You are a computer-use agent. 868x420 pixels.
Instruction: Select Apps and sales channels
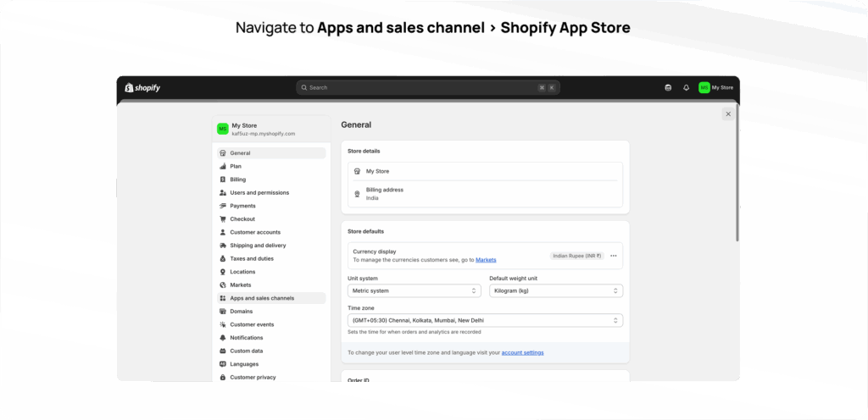(271, 298)
